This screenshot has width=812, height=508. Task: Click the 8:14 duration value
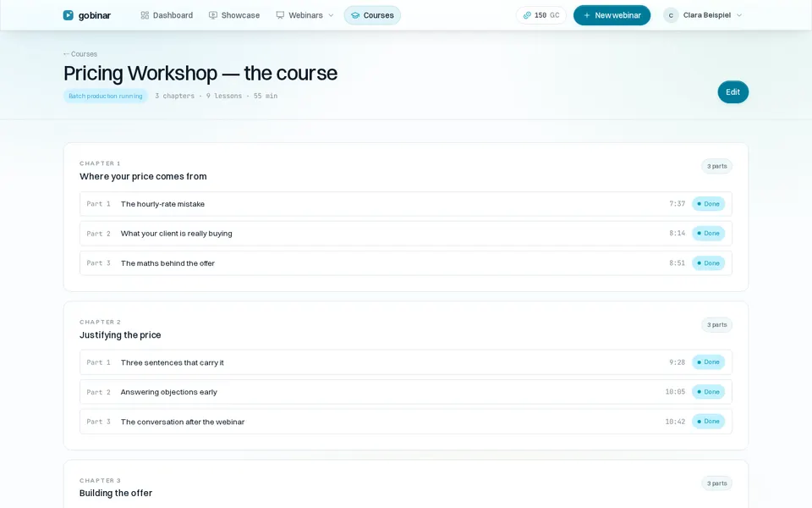677,234
